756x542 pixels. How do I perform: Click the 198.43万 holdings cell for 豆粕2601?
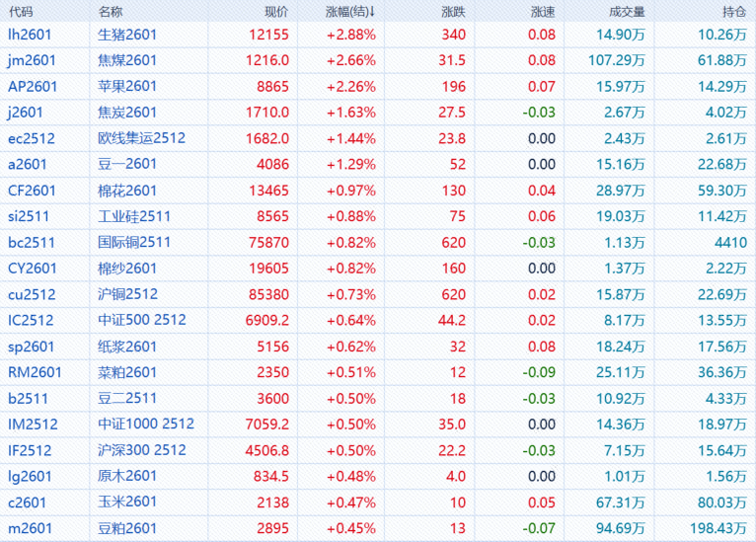(x=719, y=527)
